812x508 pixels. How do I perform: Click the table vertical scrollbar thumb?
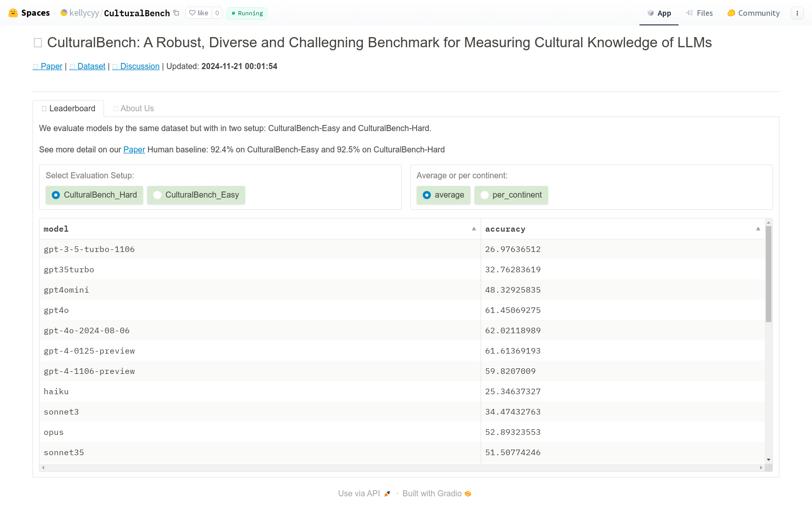pyautogui.click(x=768, y=274)
